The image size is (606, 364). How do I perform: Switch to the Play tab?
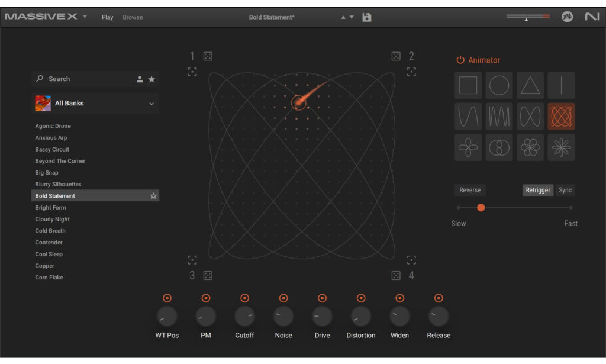(x=107, y=17)
